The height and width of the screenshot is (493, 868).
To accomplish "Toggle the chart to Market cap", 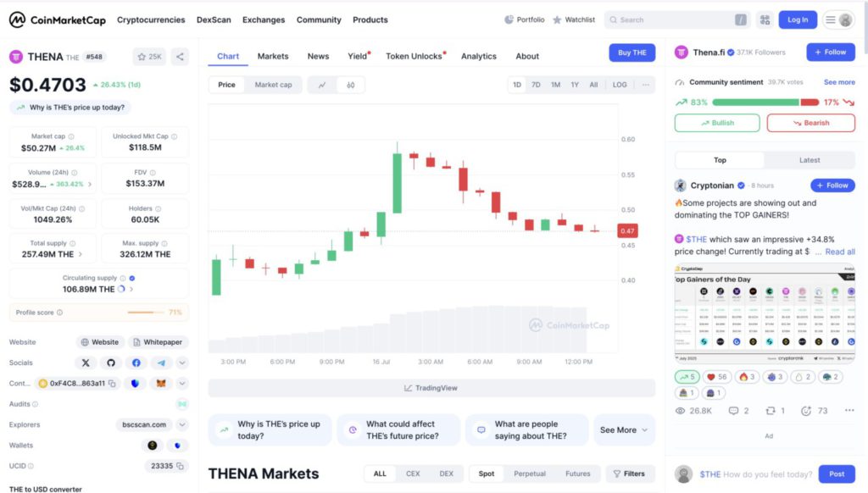I will (273, 85).
